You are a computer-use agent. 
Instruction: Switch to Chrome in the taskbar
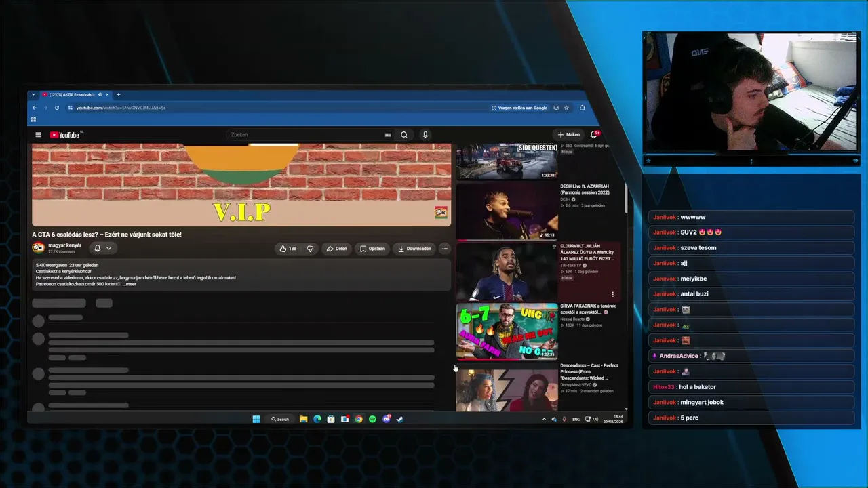(x=359, y=419)
